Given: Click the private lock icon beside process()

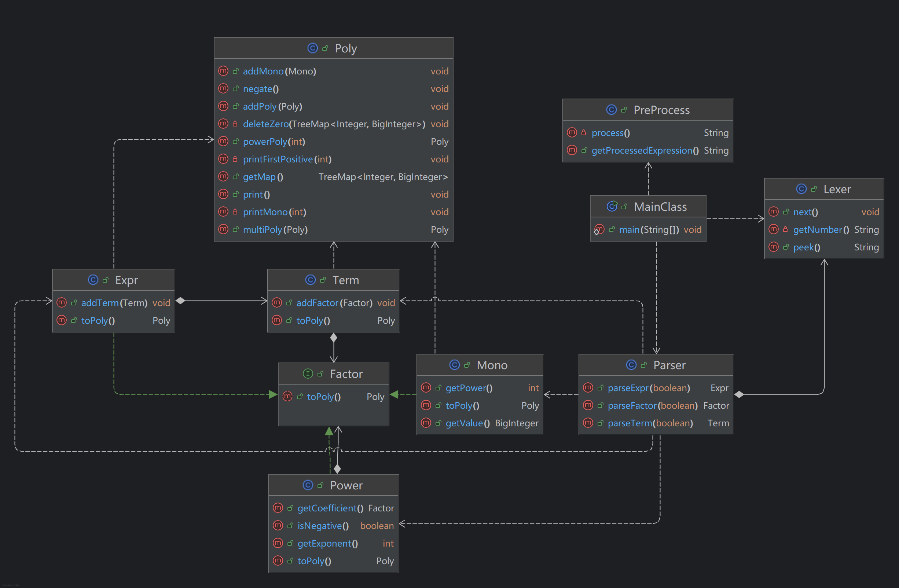Looking at the screenshot, I should point(584,133).
